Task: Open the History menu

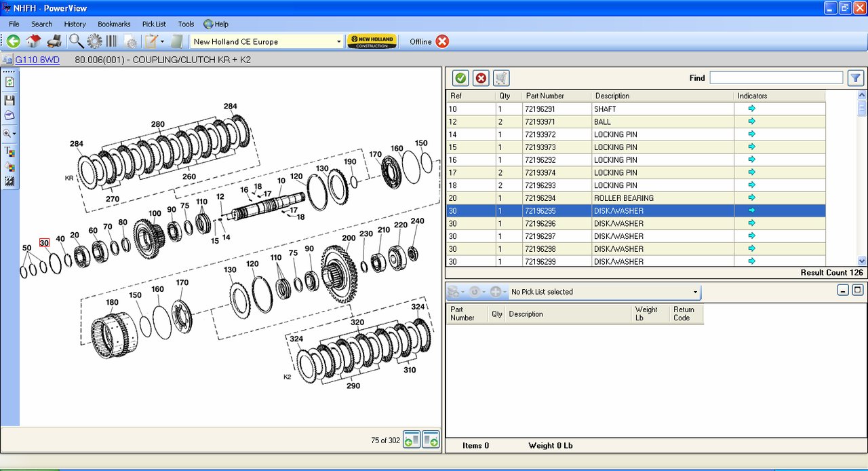Action: (x=75, y=24)
